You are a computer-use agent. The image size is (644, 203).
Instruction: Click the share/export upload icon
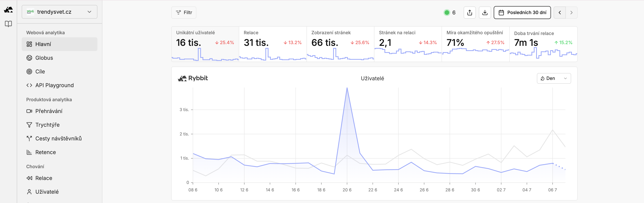pyautogui.click(x=470, y=13)
